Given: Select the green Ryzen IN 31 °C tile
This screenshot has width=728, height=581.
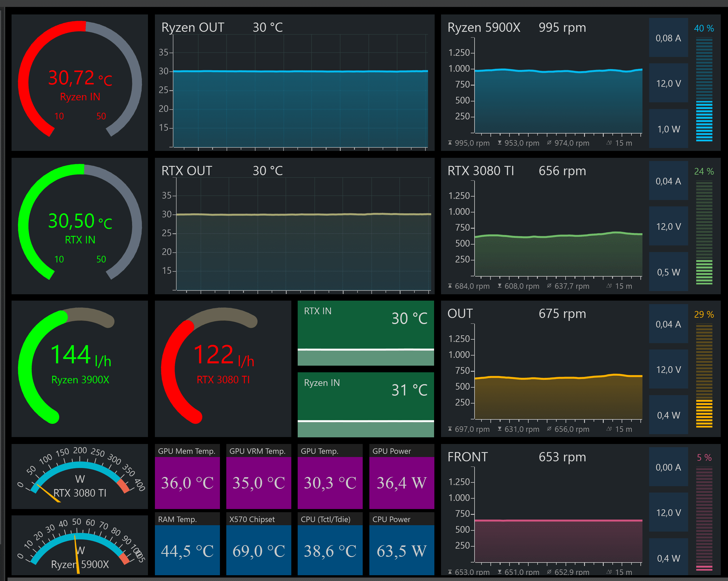Looking at the screenshot, I should pos(366,405).
